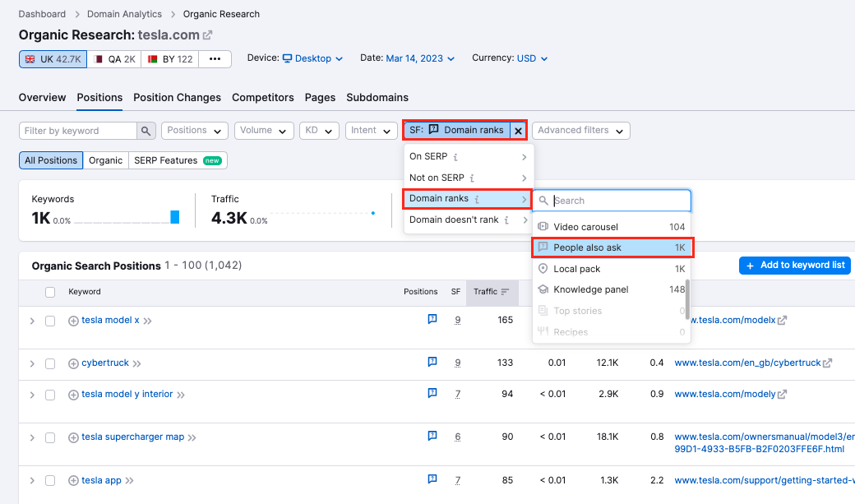Select all rows with the header checkbox
The image size is (855, 504).
[50, 292]
